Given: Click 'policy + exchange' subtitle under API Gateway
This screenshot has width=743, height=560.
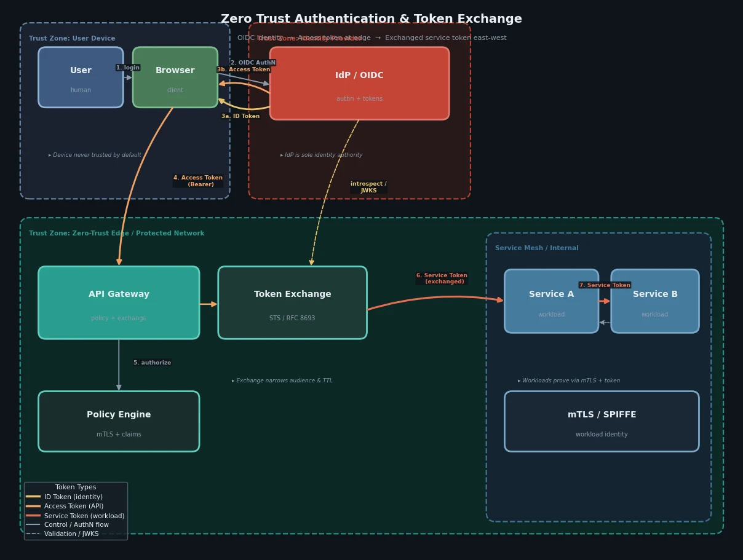Looking at the screenshot, I should coord(119,318).
